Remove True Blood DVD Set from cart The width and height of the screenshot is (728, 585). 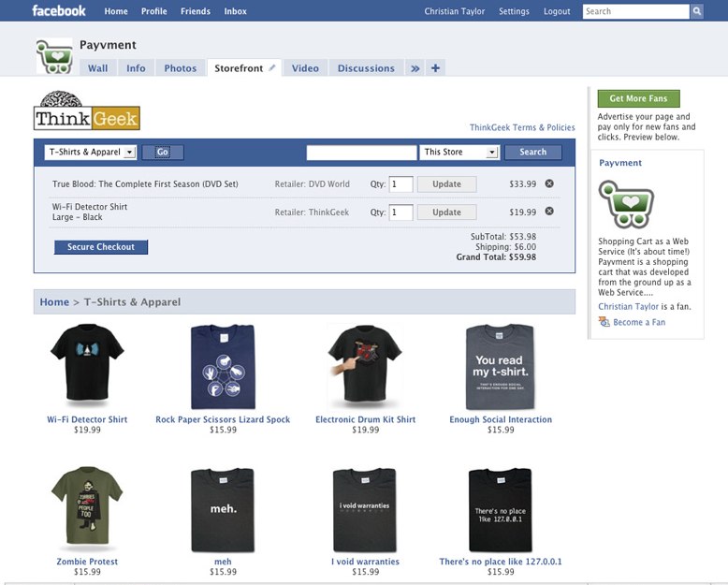pos(549,183)
